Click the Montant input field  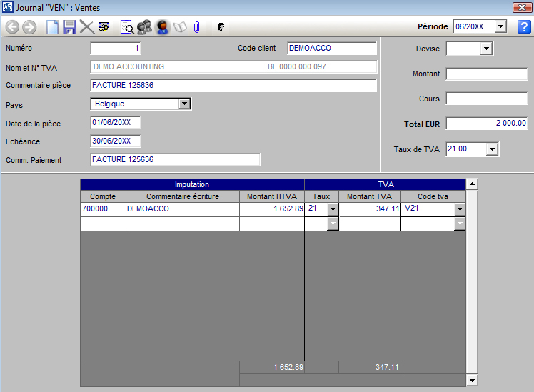pyautogui.click(x=487, y=74)
